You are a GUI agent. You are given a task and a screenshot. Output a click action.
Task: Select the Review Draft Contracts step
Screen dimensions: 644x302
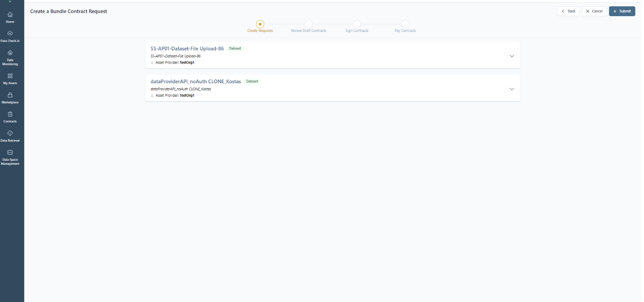coord(308,24)
